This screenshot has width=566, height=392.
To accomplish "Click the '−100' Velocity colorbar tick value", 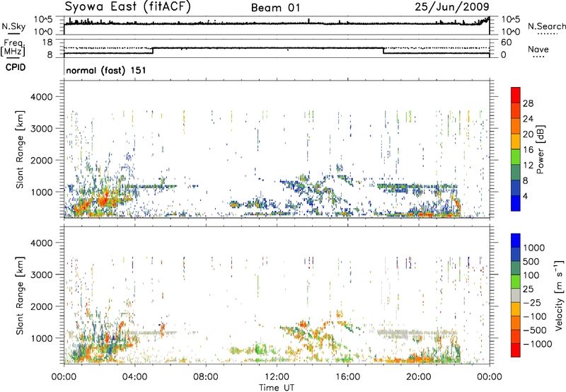I will [534, 316].
